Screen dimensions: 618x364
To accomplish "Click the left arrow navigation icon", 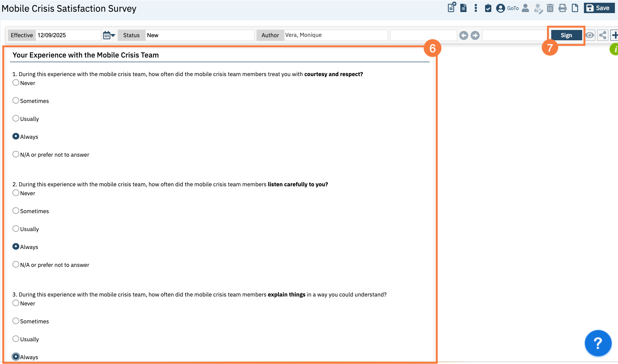I will click(x=464, y=35).
